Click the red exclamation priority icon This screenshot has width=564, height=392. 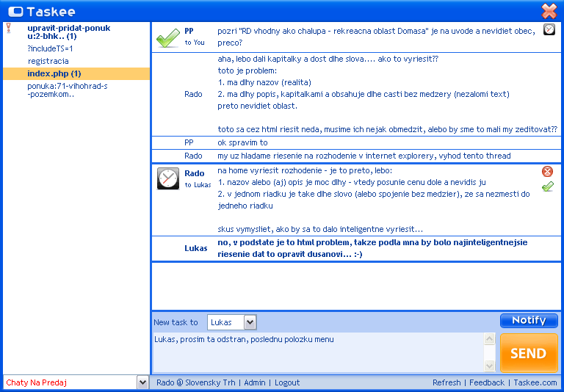pos(9,28)
